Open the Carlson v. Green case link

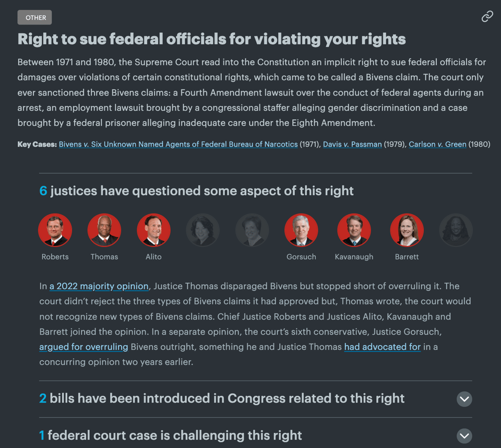[437, 144]
